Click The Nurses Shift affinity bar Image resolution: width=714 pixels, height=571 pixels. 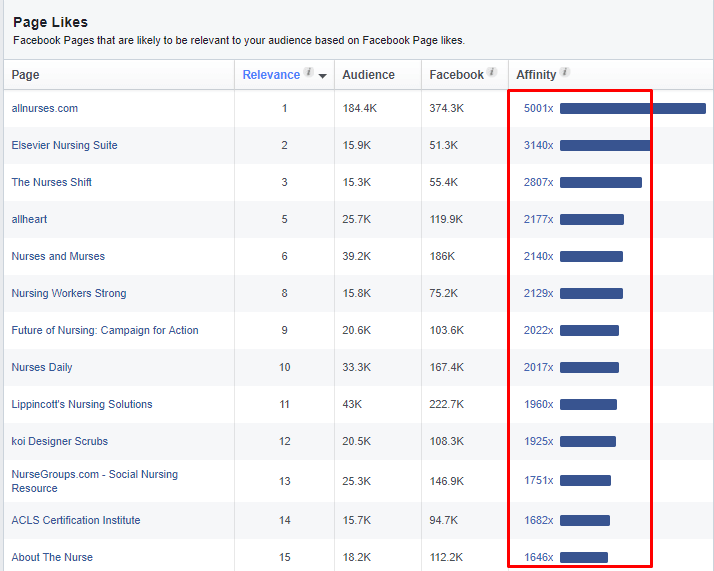[x=601, y=183]
